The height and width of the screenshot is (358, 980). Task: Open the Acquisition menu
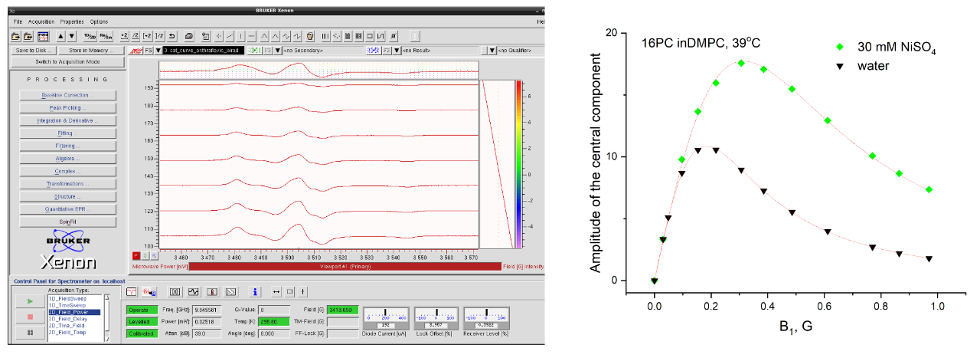[41, 21]
